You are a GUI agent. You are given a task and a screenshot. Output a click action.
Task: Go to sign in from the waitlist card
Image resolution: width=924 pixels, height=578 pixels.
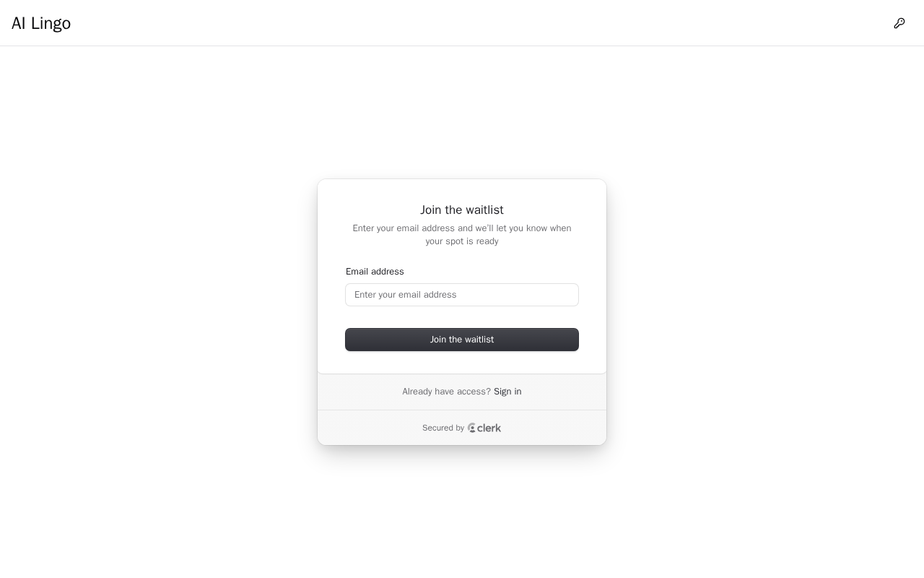coord(507,392)
